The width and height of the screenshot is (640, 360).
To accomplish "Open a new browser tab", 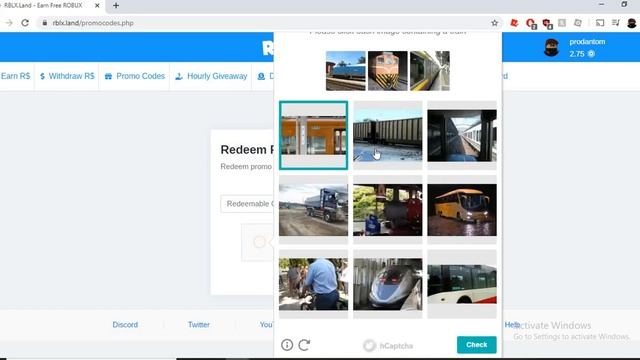I will point(116,6).
